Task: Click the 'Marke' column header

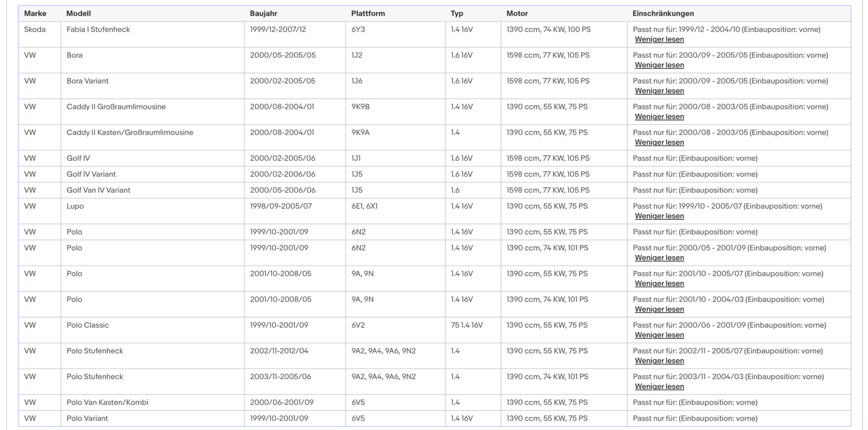Action: [x=35, y=13]
